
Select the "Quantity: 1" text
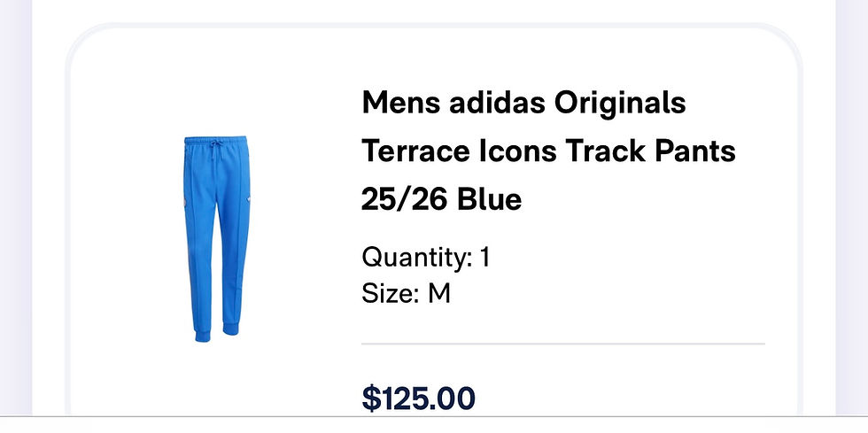426,259
